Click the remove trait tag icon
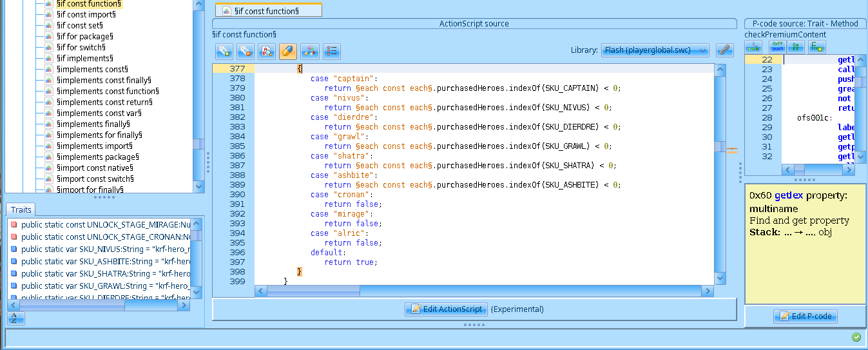The width and height of the screenshot is (868, 350). coord(246,51)
